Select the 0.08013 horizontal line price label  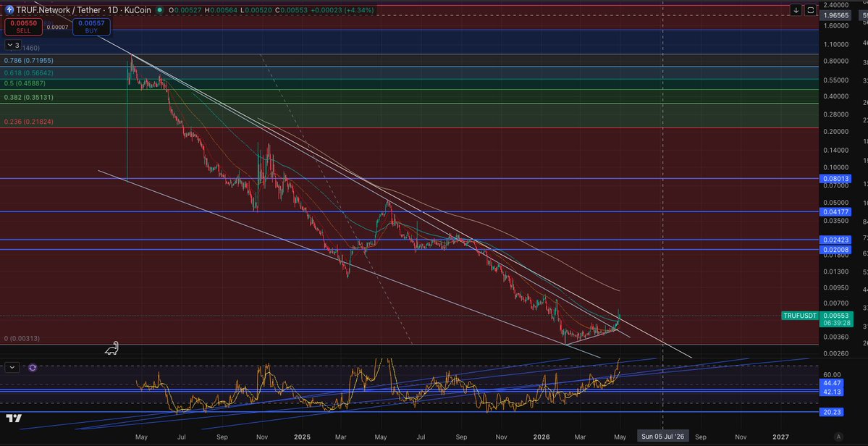(836, 179)
